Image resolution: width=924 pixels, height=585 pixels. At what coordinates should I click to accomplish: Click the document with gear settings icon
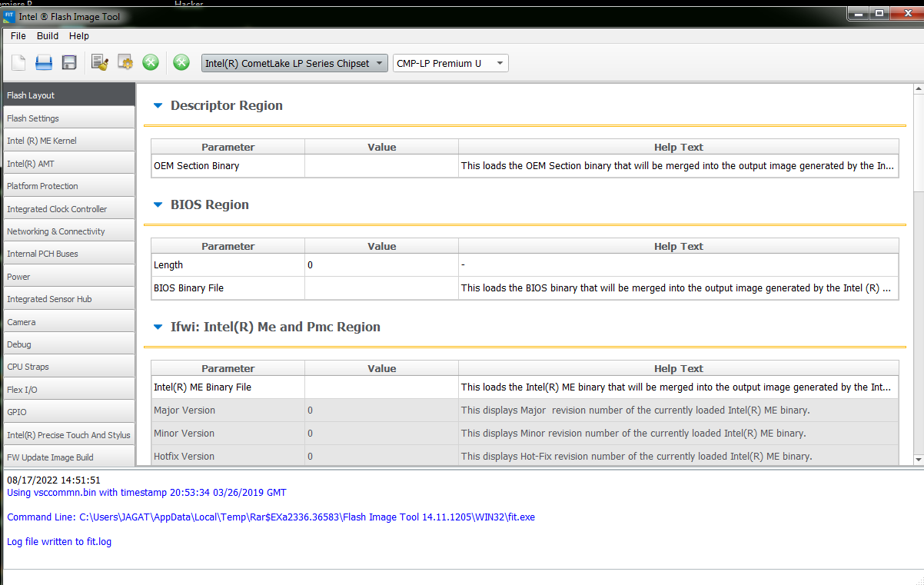pyautogui.click(x=125, y=63)
